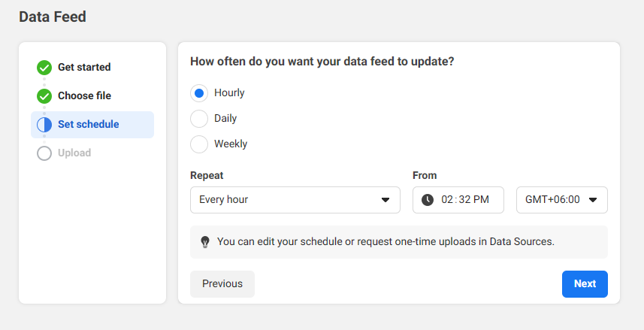Screen dimensions: 644x330
Task: Select the Daily radio option
Action: point(199,119)
